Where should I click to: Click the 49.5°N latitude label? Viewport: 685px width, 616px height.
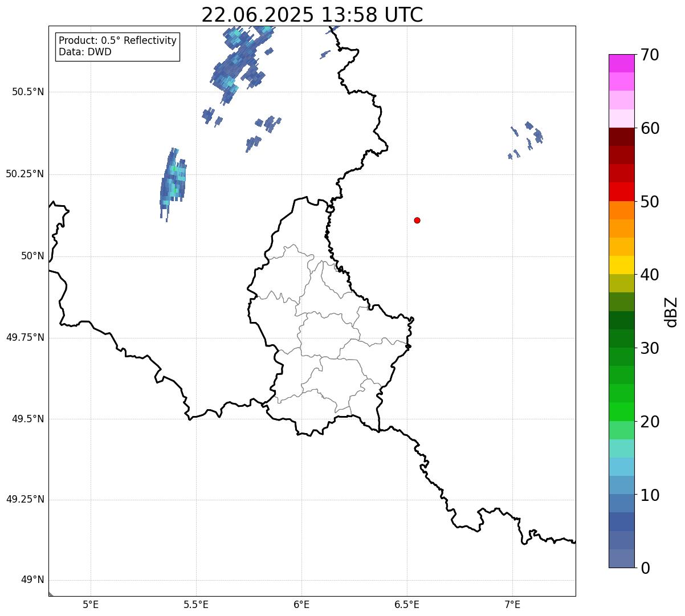pos(28,419)
